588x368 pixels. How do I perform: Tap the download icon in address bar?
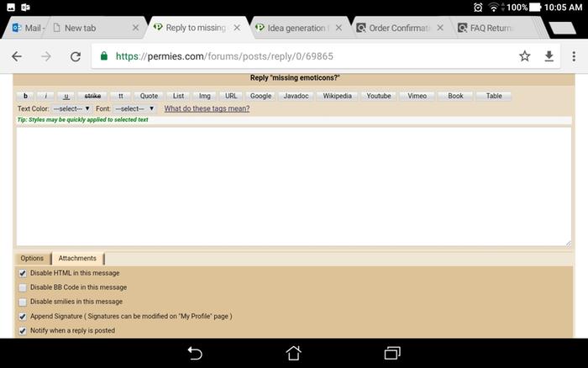coord(549,56)
